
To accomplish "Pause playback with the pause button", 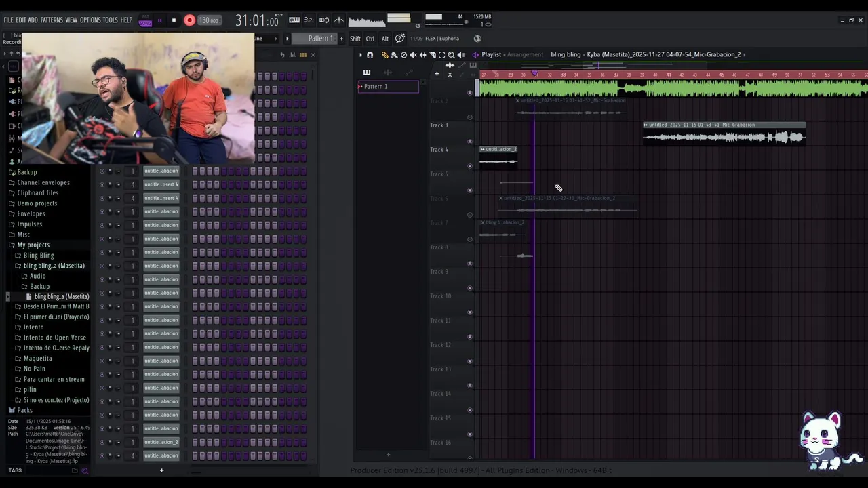I will 160,20.
